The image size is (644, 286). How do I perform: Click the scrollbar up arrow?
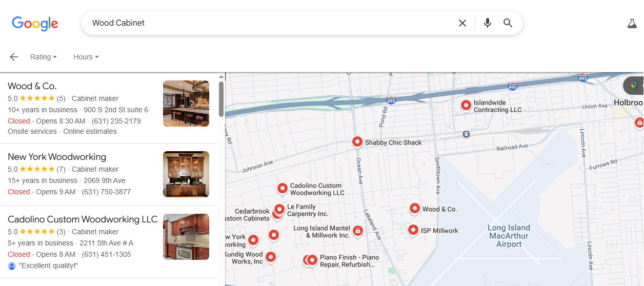pos(221,76)
